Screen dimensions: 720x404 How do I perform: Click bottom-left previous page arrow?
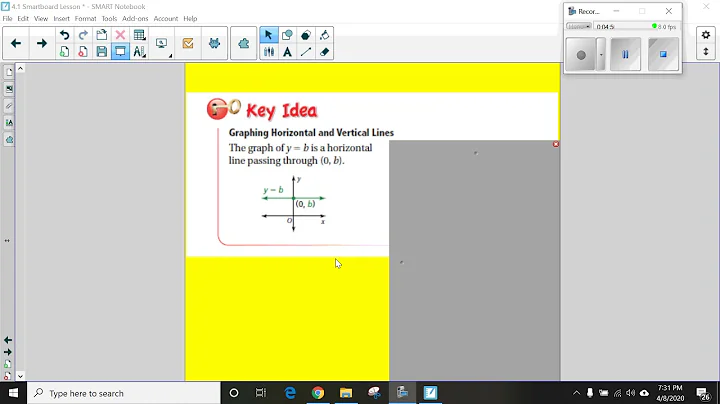coord(8,340)
